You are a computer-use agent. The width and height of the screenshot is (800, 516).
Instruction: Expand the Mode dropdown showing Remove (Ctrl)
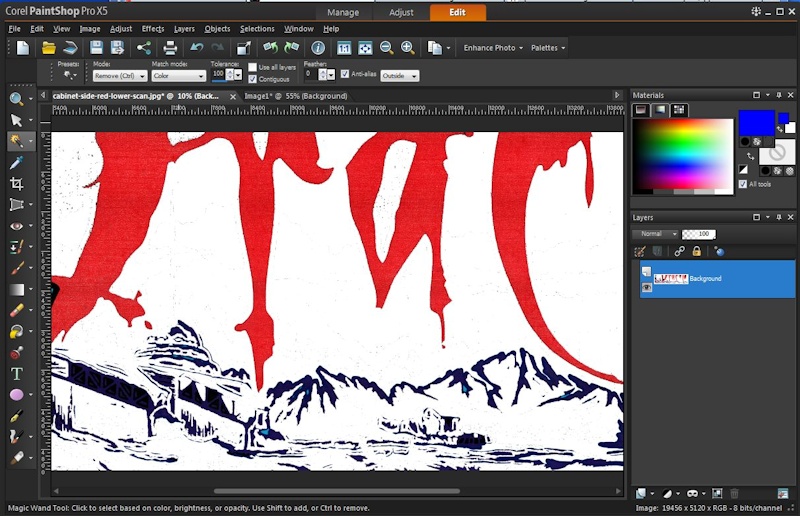(x=118, y=76)
